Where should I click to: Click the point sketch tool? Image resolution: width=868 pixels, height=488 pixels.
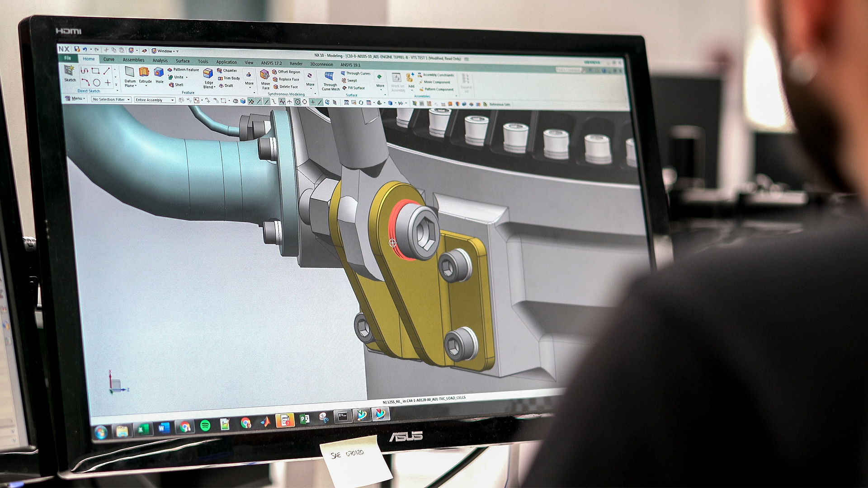pos(108,83)
